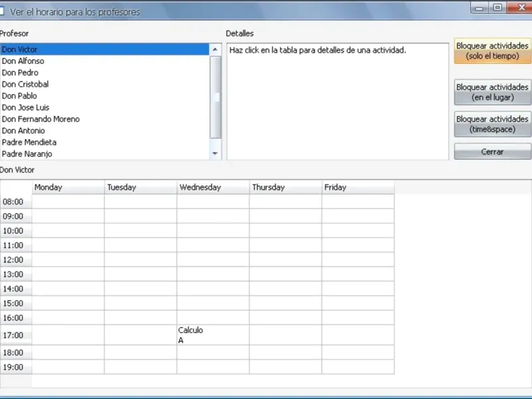Screen dimensions: 532x399
Task: Select the Friday column header
Action: [358, 188]
